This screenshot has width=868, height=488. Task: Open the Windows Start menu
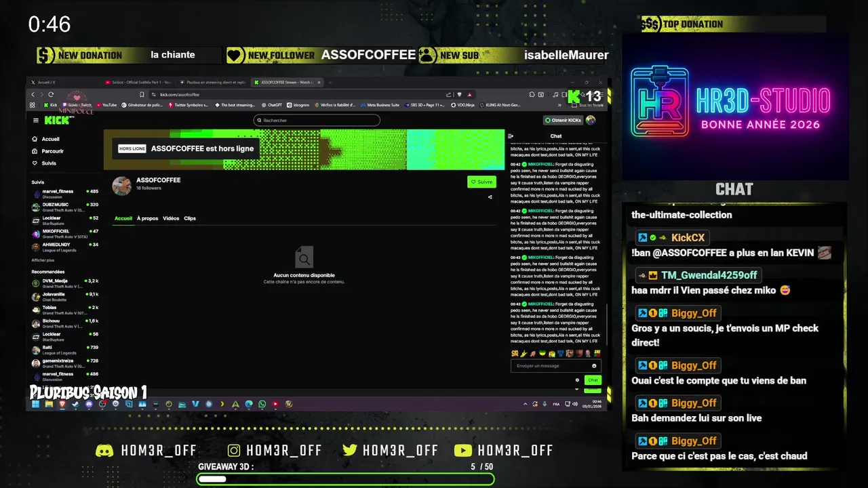click(x=35, y=404)
